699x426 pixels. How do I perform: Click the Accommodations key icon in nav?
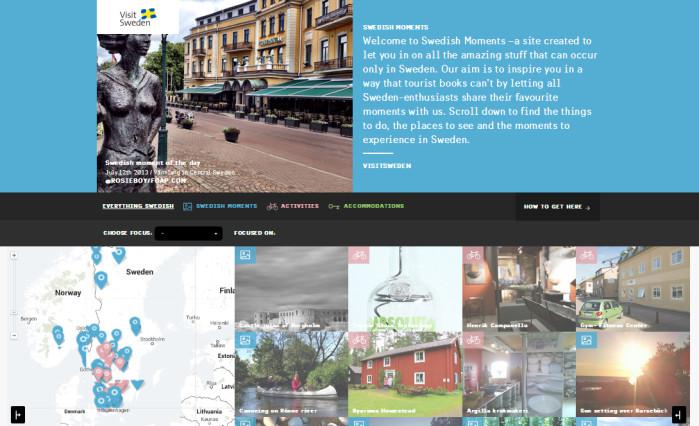[333, 206]
